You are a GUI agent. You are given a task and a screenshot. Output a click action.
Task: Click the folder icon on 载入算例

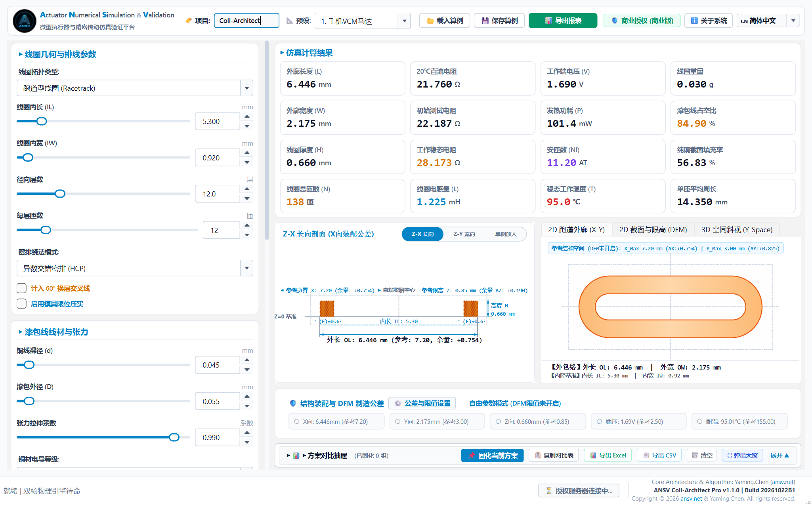tap(430, 21)
